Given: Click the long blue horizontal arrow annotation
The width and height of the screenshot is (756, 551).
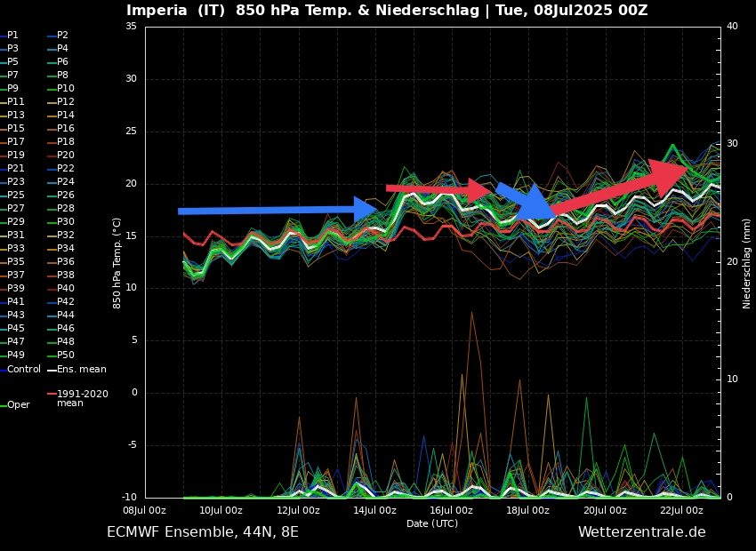Looking at the screenshot, I should [x=267, y=211].
